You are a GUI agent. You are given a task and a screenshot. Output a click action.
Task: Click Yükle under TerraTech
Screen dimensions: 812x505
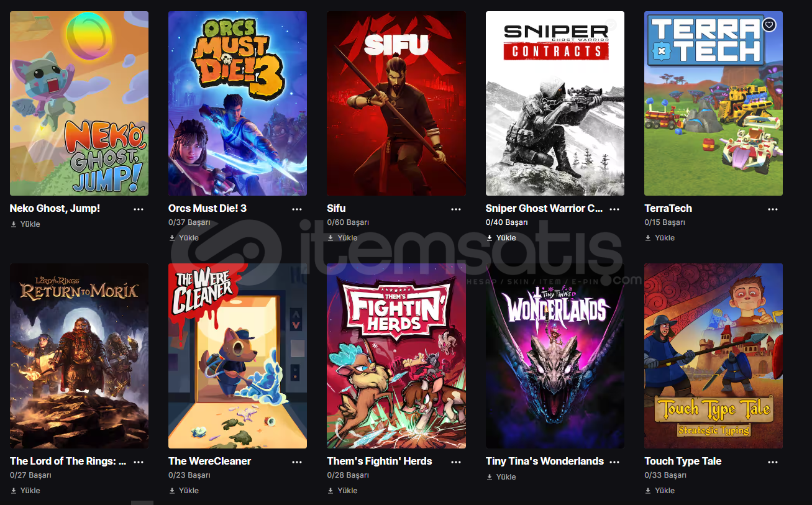(660, 237)
